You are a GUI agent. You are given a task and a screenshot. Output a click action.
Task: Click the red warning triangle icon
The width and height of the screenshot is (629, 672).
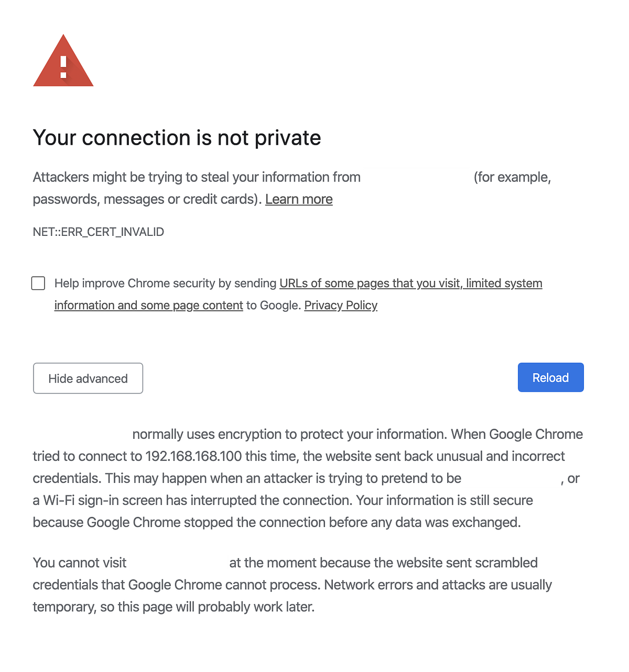point(63,61)
